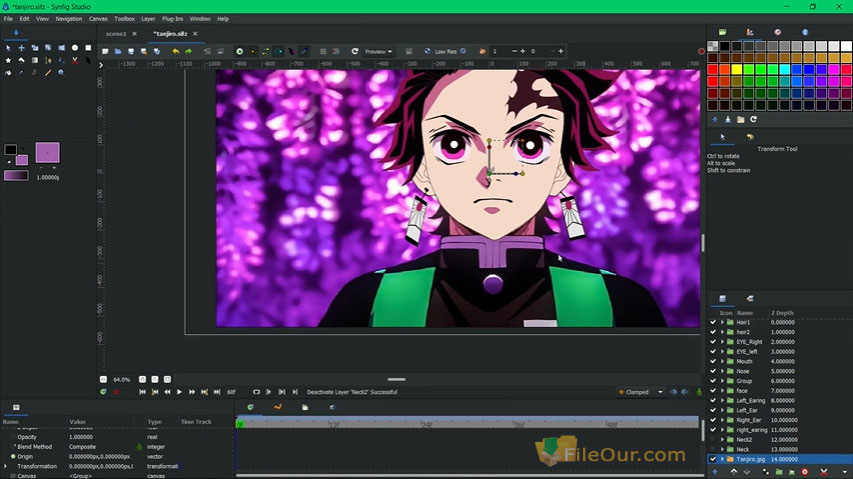Redo with the green arrow icon

[188, 51]
